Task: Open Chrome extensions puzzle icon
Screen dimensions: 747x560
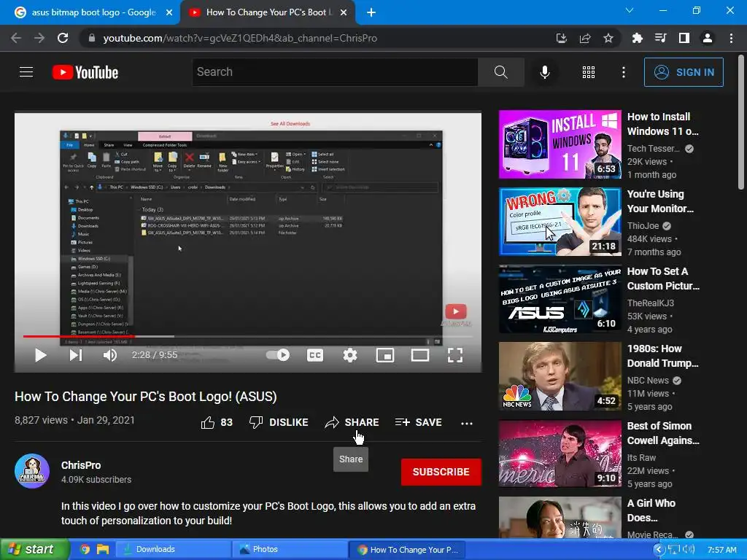Action: (x=637, y=38)
